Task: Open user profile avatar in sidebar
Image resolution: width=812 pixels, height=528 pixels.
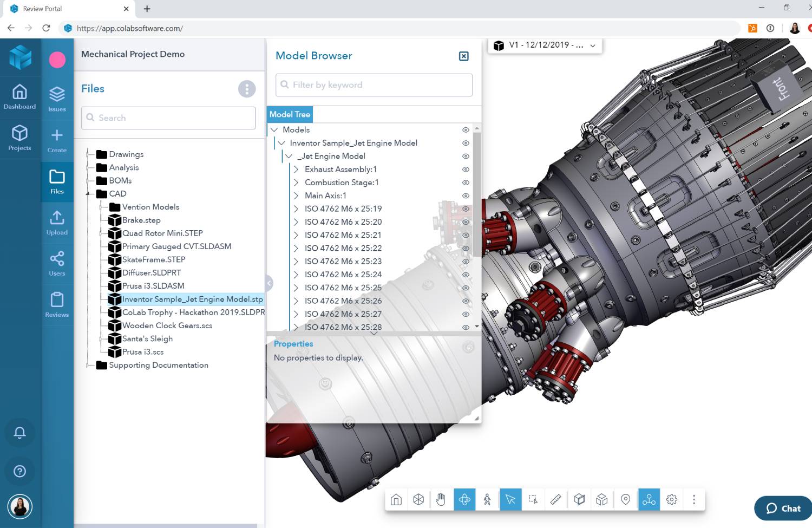Action: click(20, 507)
